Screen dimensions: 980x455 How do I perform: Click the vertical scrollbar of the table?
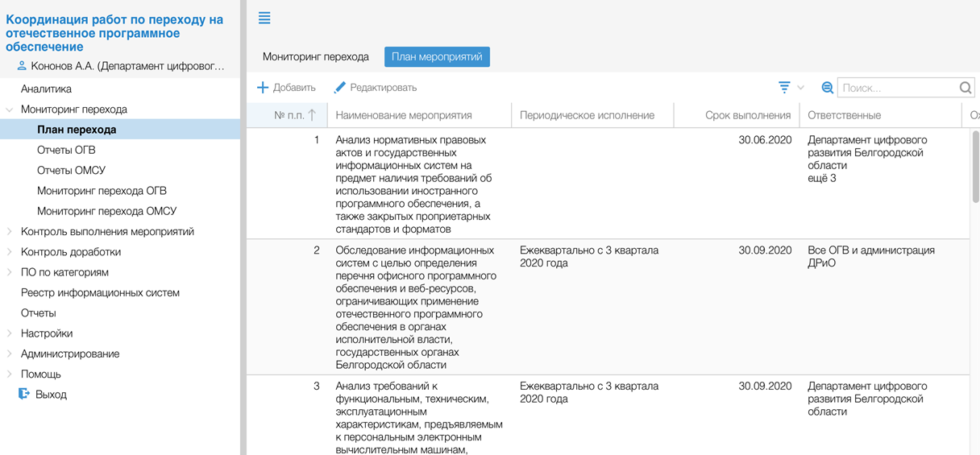[975, 169]
